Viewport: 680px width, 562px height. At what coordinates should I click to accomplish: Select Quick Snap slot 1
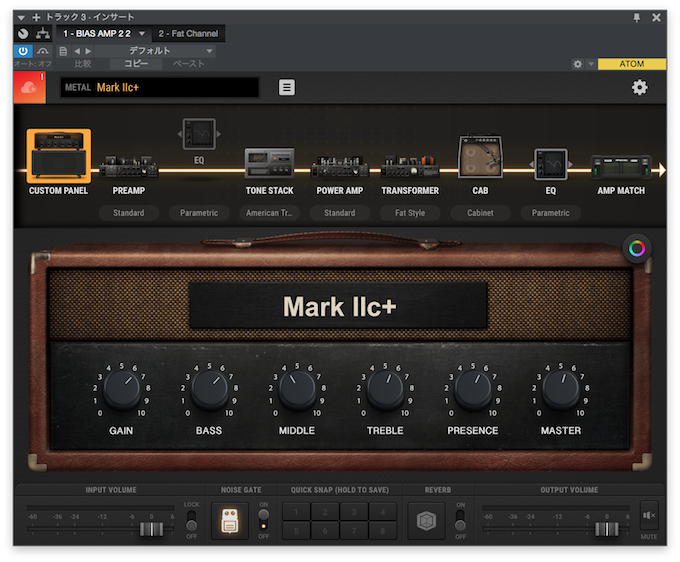pyautogui.click(x=296, y=512)
